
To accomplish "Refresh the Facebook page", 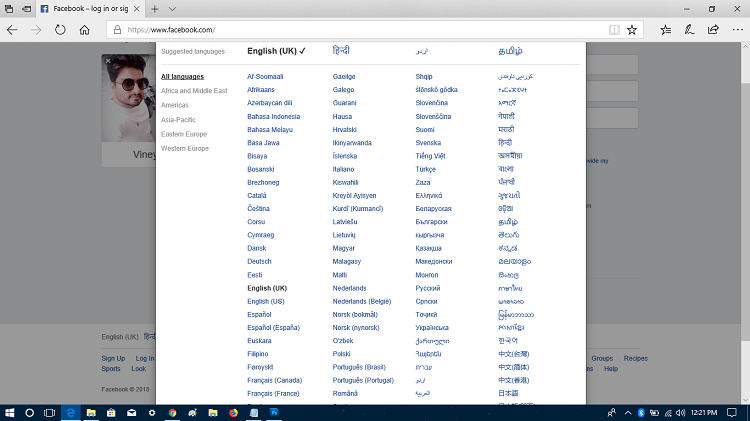I will pyautogui.click(x=60, y=30).
